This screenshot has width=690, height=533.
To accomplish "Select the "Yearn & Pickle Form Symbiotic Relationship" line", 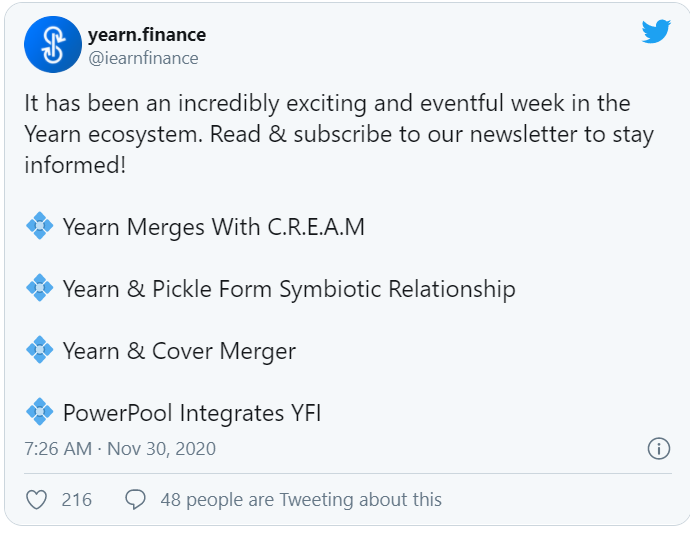I will (289, 289).
